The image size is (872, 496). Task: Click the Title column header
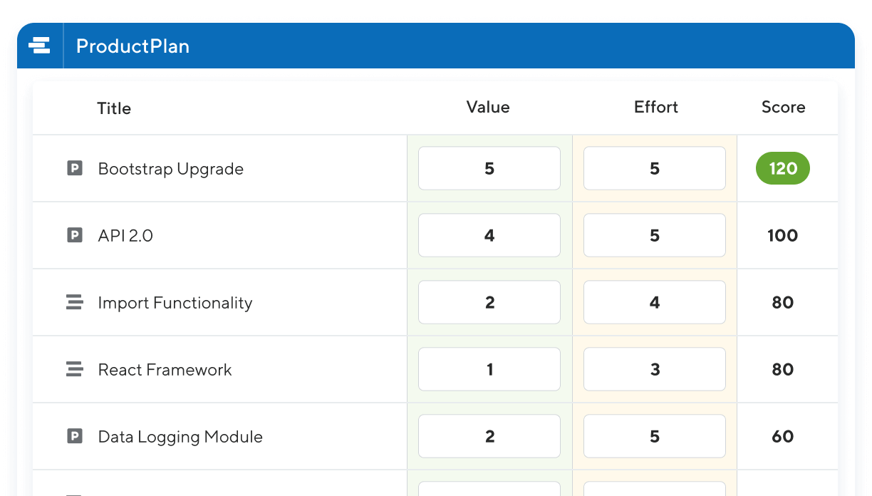click(114, 108)
